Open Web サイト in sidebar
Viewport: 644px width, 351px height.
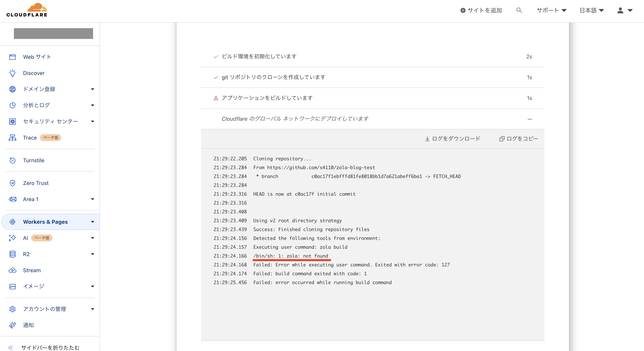(37, 57)
